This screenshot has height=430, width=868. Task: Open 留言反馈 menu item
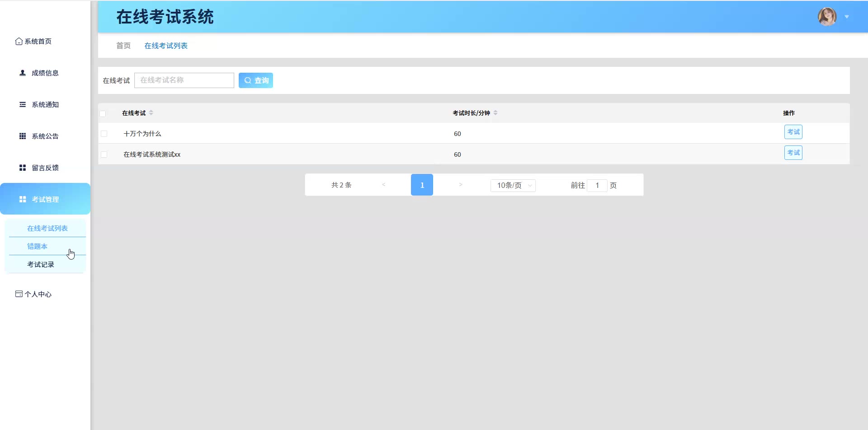(x=45, y=168)
